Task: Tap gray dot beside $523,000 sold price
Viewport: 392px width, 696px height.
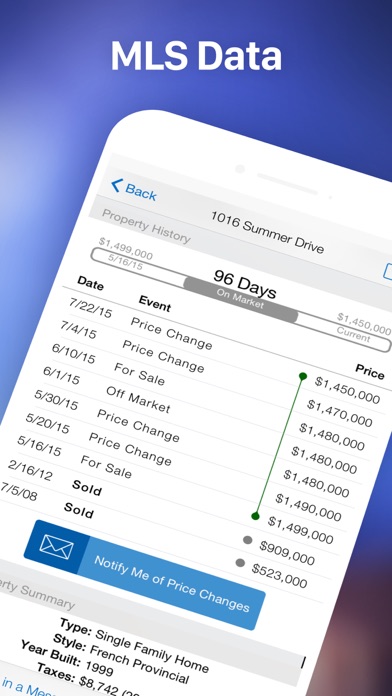Action: coord(240,563)
